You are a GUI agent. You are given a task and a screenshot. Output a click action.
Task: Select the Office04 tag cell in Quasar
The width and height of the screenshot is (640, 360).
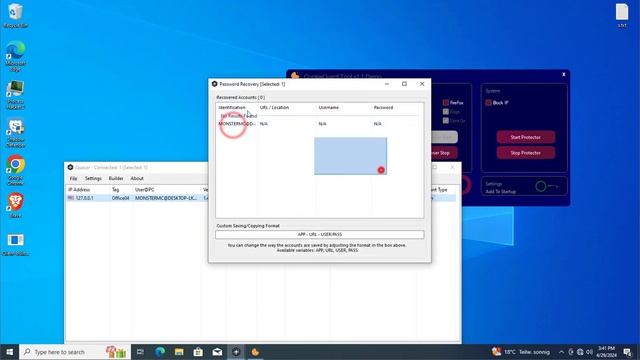coord(120,198)
